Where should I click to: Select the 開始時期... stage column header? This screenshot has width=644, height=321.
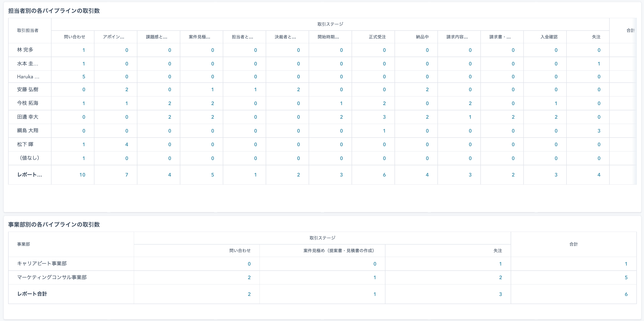tap(328, 37)
